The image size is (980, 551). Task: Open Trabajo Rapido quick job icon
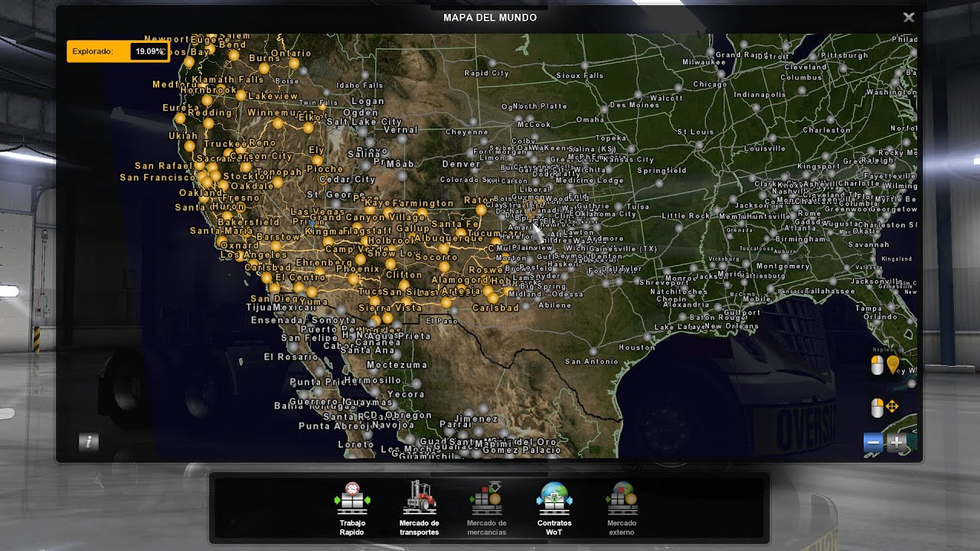[x=352, y=498]
